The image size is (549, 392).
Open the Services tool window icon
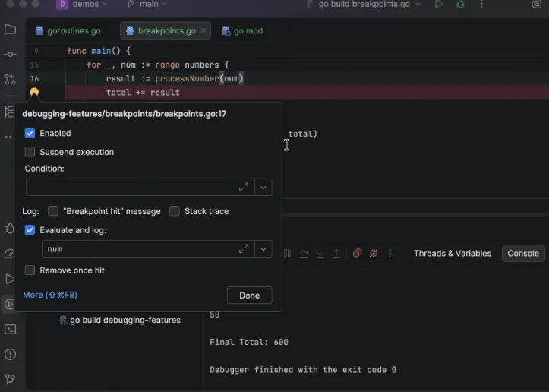pos(9,304)
